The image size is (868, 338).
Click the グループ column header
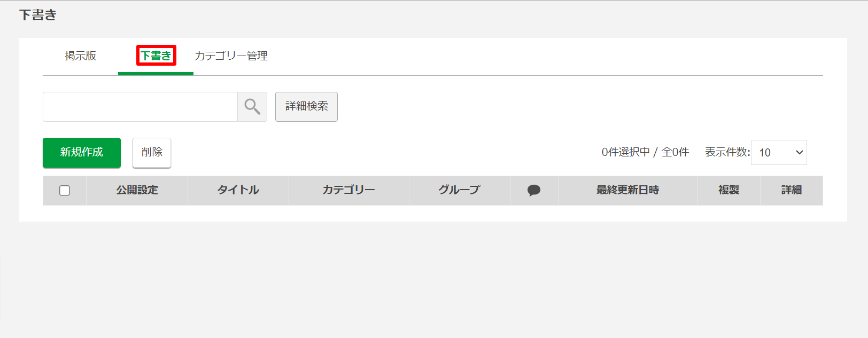tap(459, 190)
